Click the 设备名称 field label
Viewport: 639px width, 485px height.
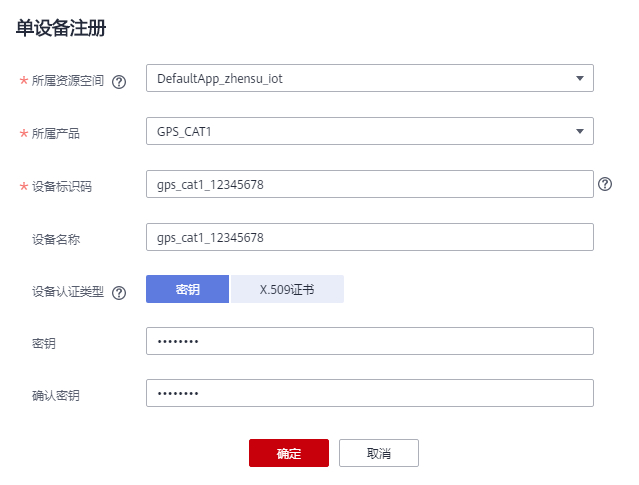pyautogui.click(x=55, y=239)
